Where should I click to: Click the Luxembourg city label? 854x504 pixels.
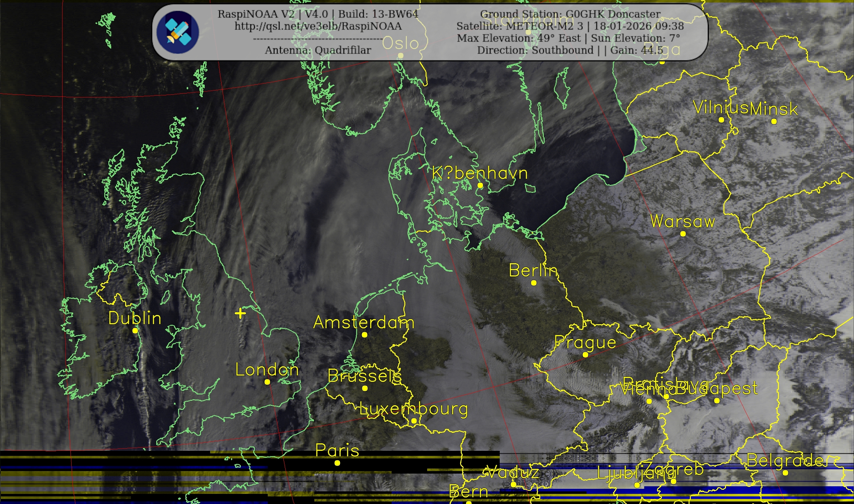tap(413, 409)
